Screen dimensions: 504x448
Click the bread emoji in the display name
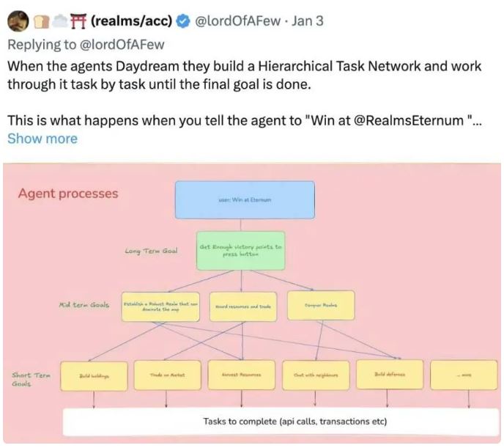tap(40, 21)
